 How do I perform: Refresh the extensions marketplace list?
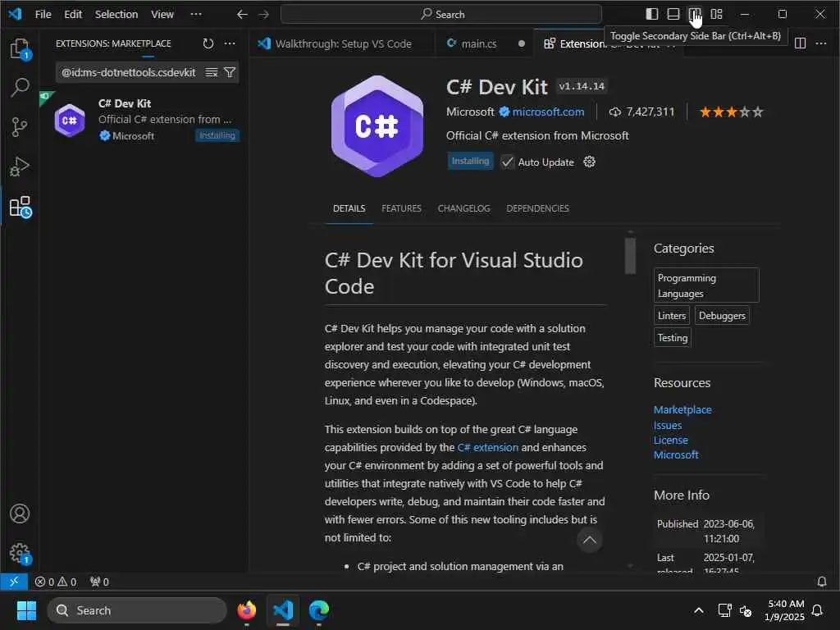point(208,43)
